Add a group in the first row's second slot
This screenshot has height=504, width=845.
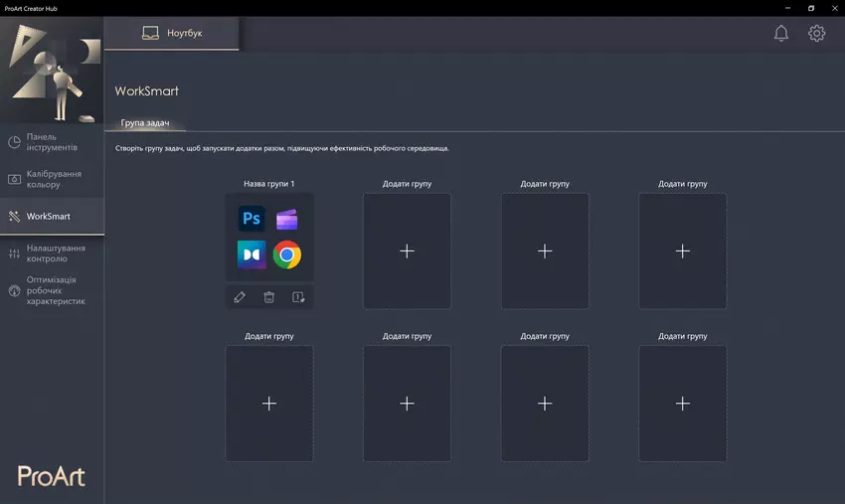407,252
